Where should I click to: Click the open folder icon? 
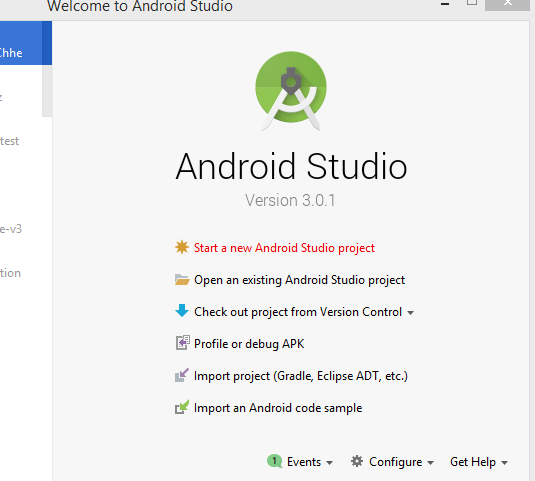[182, 279]
